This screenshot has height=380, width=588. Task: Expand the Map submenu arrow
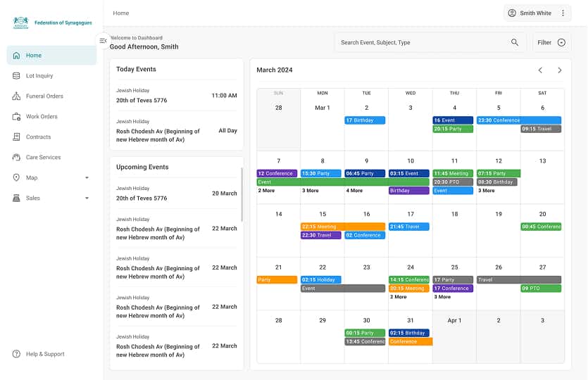pyautogui.click(x=87, y=178)
